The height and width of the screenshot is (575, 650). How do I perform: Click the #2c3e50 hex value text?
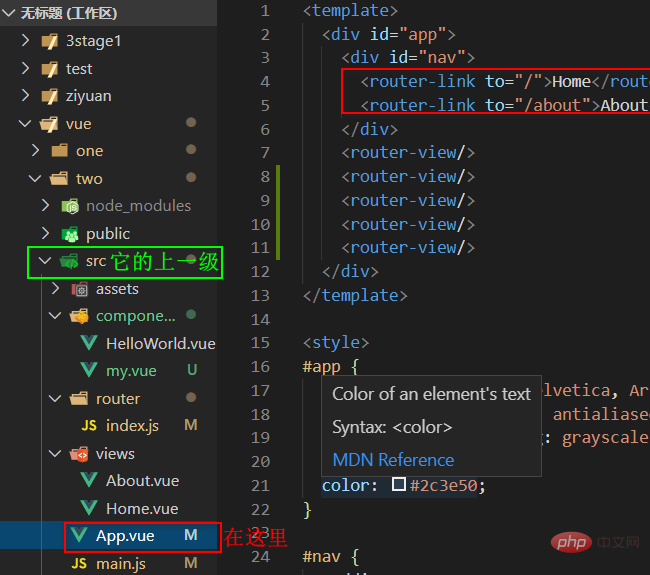443,485
